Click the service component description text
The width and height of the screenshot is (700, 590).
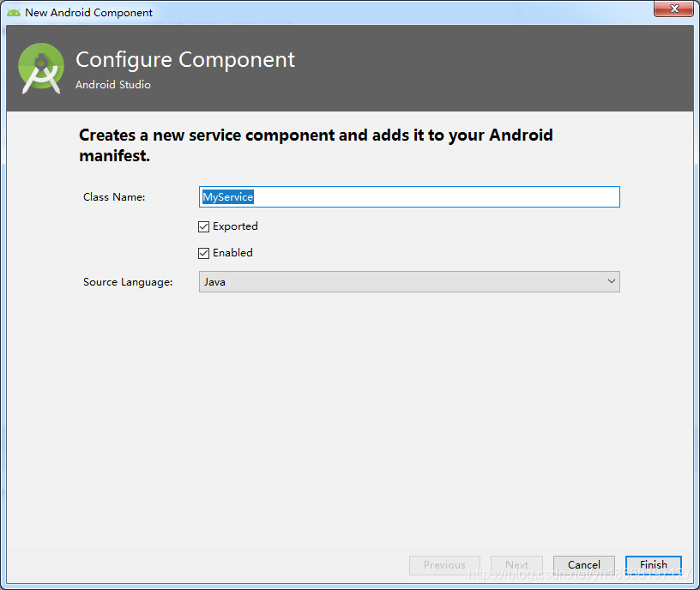(316, 145)
